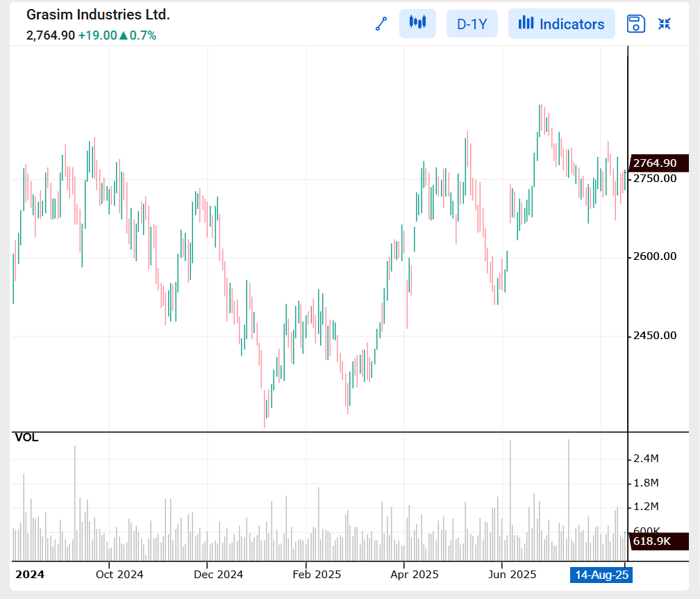The image size is (700, 599).
Task: Open the Indicators menu
Action: pyautogui.click(x=562, y=24)
